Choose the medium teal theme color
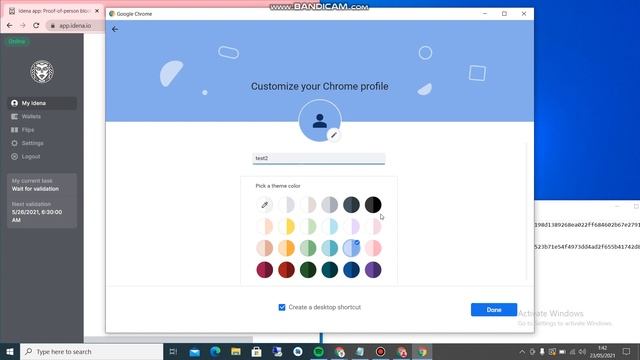Screen dimensions: 640x360 [x=330, y=248]
